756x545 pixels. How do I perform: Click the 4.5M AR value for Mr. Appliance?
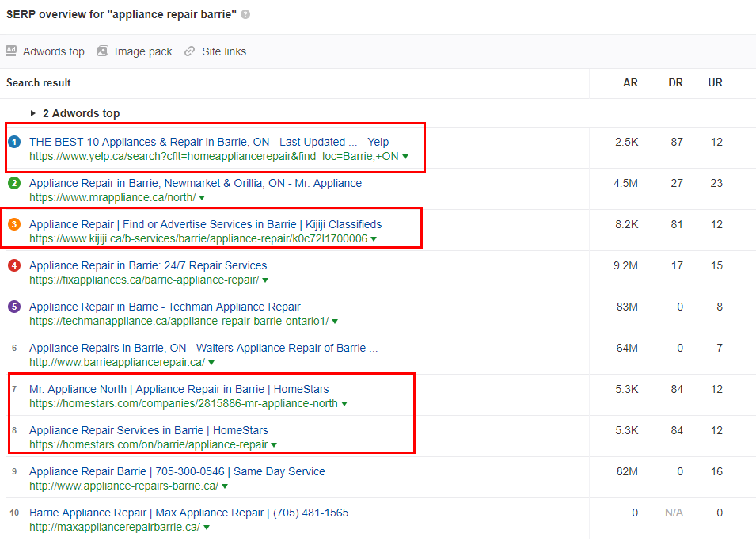[626, 183]
